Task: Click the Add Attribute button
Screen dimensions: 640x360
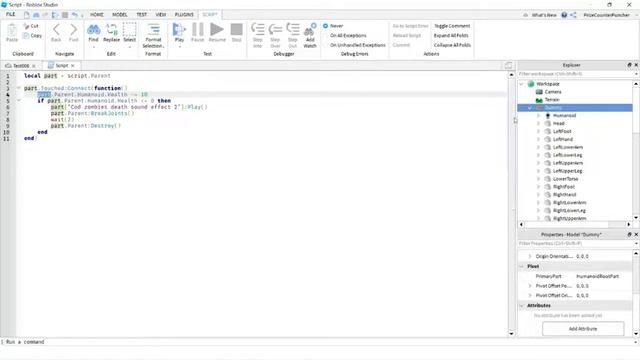Action: 583,329
